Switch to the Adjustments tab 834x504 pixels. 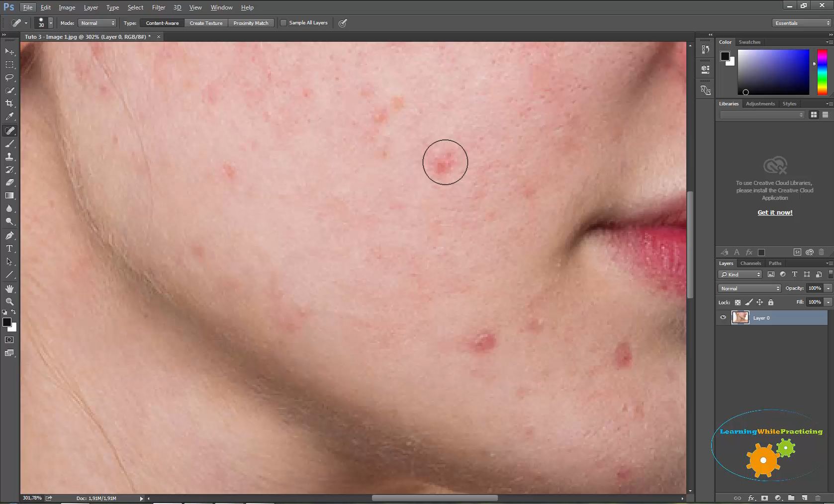pos(760,104)
